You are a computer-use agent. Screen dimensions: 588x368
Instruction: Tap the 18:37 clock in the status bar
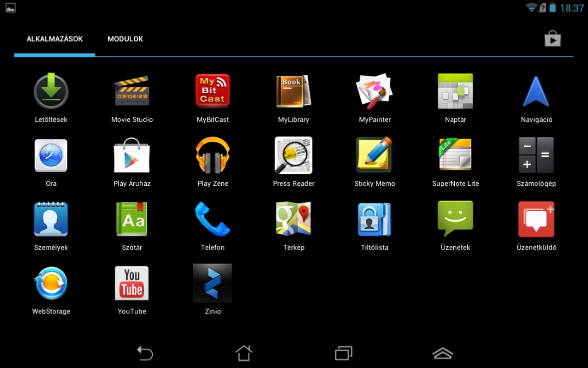pyautogui.click(x=572, y=8)
